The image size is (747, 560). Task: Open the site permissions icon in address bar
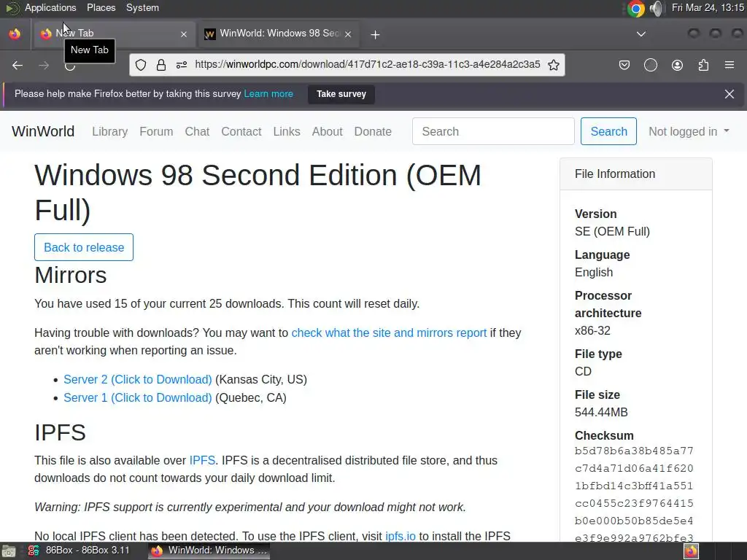pos(182,65)
